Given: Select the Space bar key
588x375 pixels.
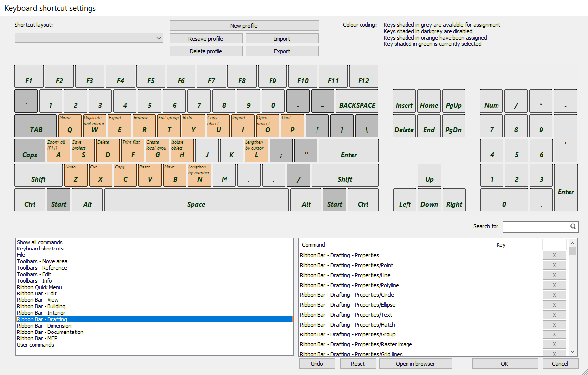Looking at the screenshot, I should [x=196, y=200].
